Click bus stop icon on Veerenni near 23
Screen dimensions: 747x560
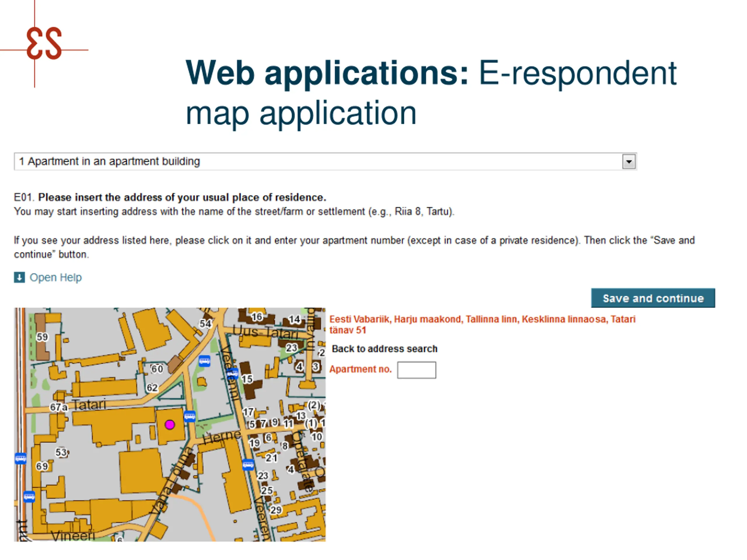pos(248,464)
